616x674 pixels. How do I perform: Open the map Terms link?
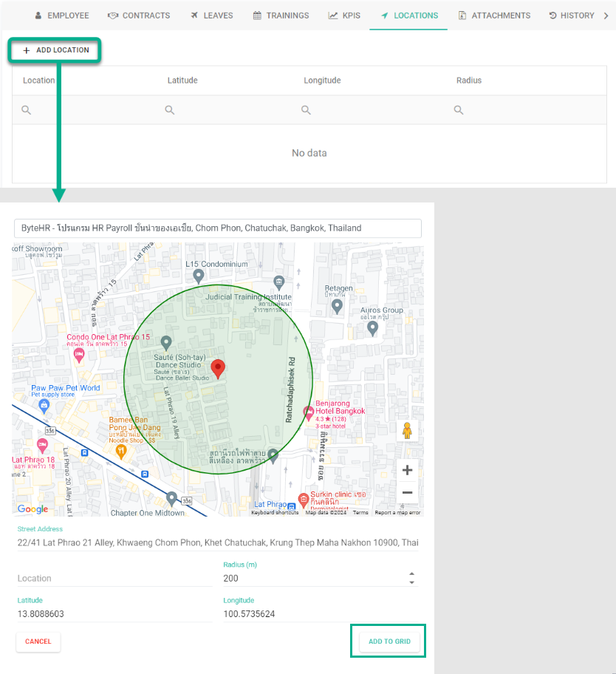(360, 512)
